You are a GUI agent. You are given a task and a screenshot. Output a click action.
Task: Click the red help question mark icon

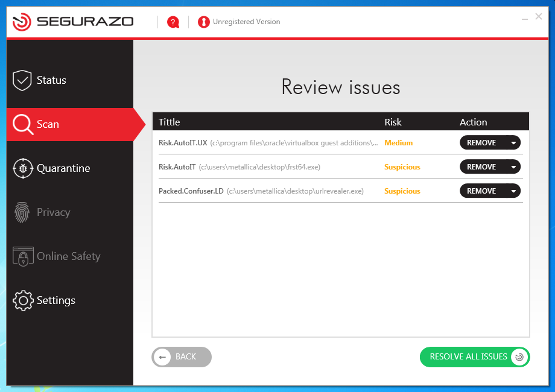(x=173, y=22)
